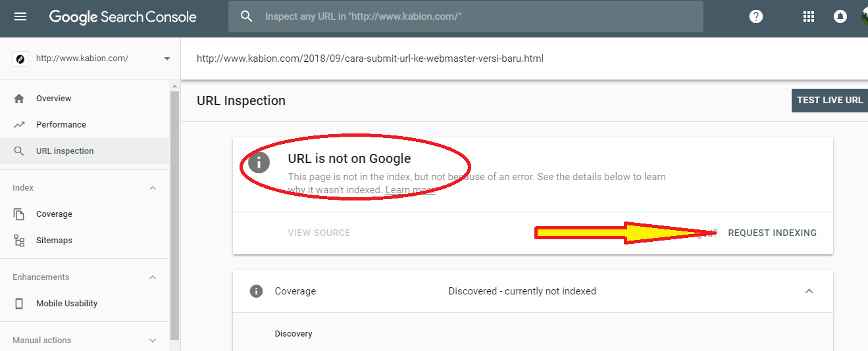Open Sitemaps from the sidebar

point(54,241)
